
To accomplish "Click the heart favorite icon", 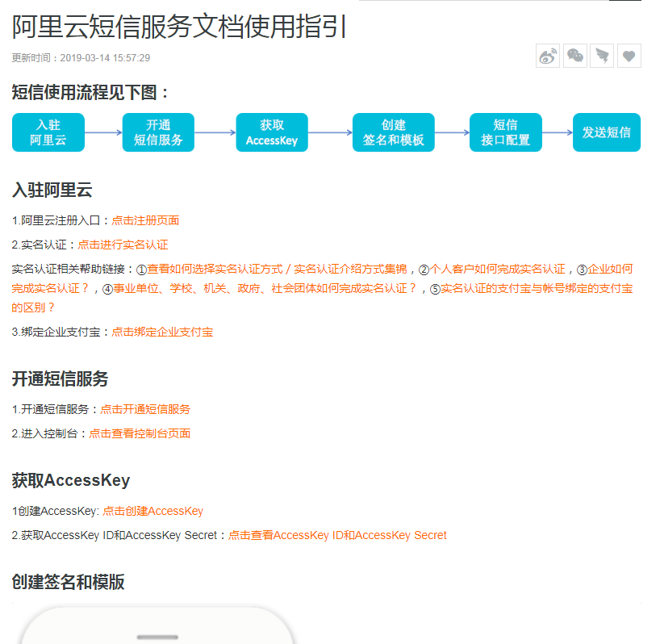I will click(x=629, y=56).
